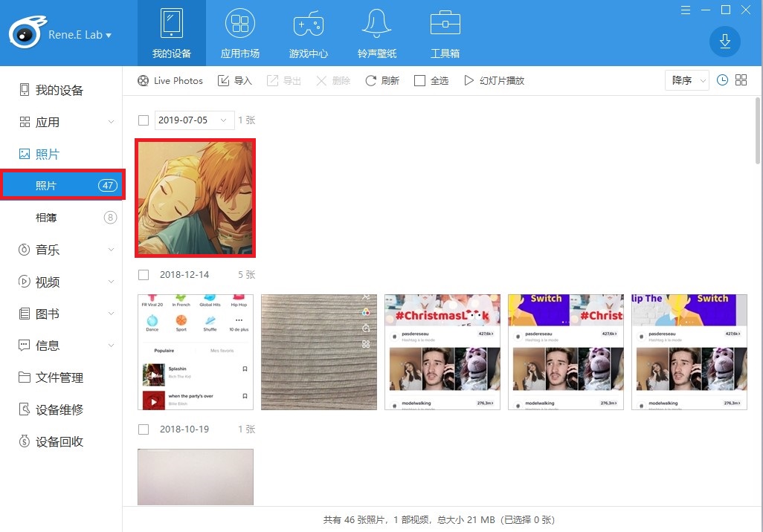Start 幻灯片播放 slideshow playback

(495, 81)
